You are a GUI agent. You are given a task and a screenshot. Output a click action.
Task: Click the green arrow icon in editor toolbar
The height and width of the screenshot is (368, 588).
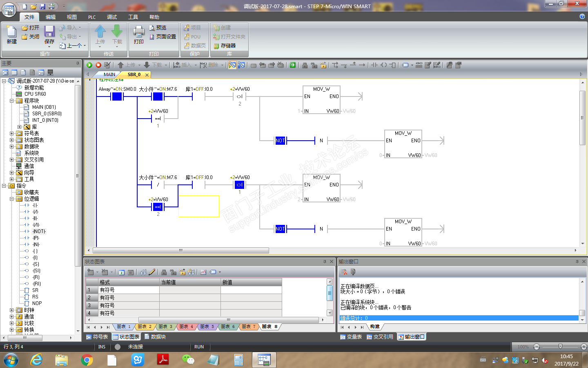click(293, 65)
